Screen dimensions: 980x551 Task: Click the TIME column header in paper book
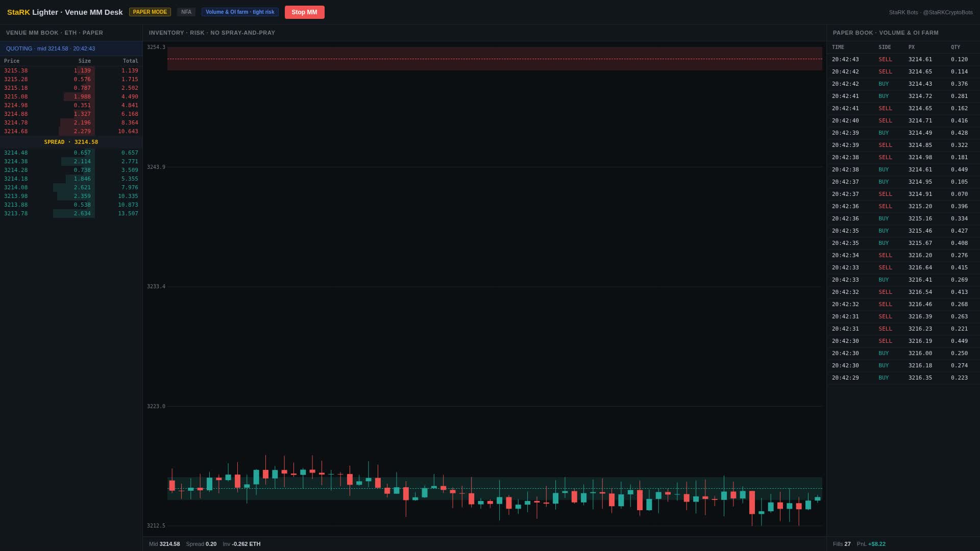pos(838,47)
